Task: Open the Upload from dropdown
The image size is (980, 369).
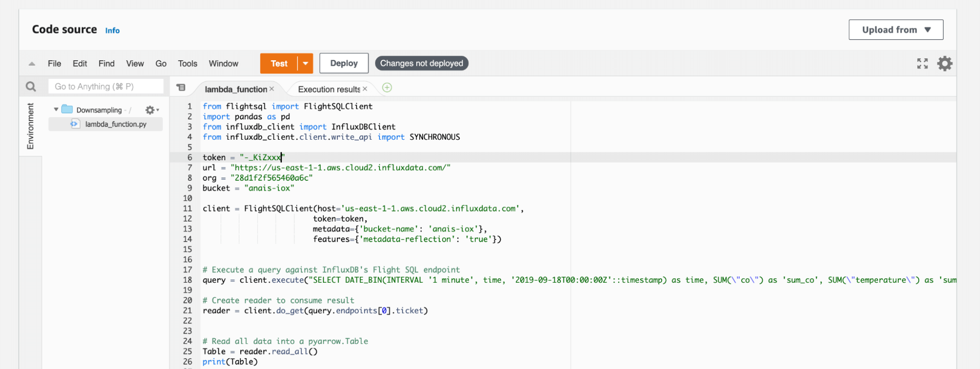Action: coord(896,30)
